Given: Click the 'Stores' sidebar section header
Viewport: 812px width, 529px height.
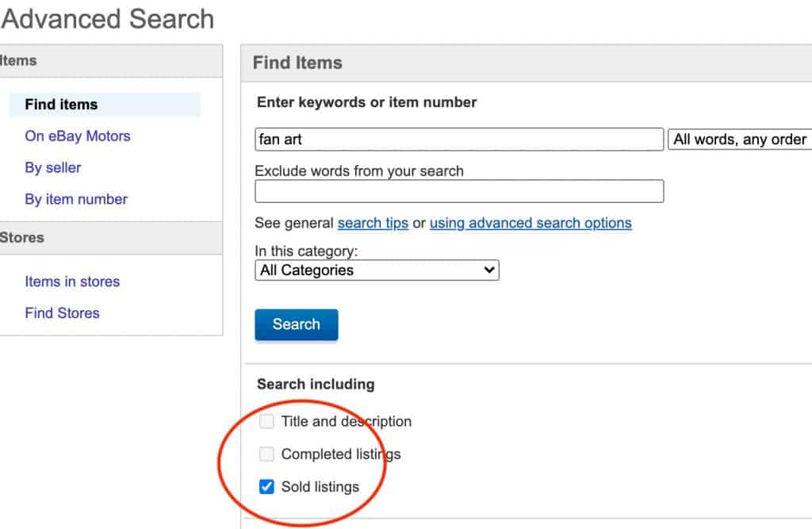Looking at the screenshot, I should (22, 238).
